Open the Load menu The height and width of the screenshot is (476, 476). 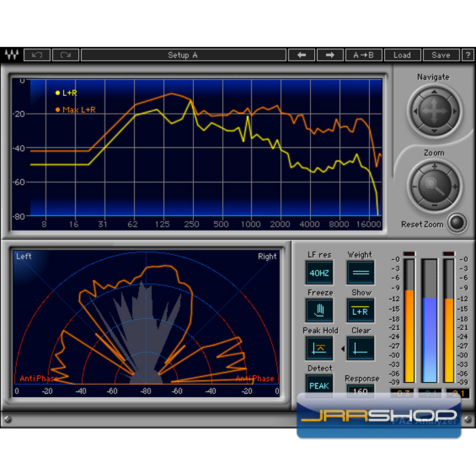point(402,55)
